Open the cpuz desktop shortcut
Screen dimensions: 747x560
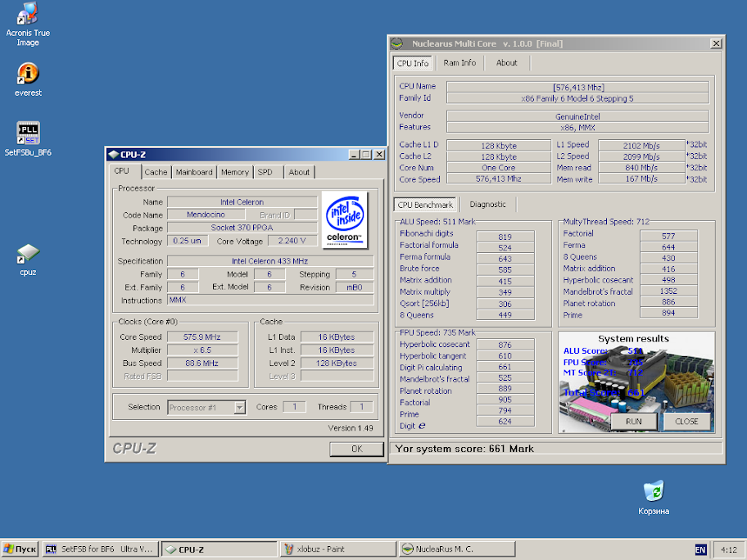(28, 254)
